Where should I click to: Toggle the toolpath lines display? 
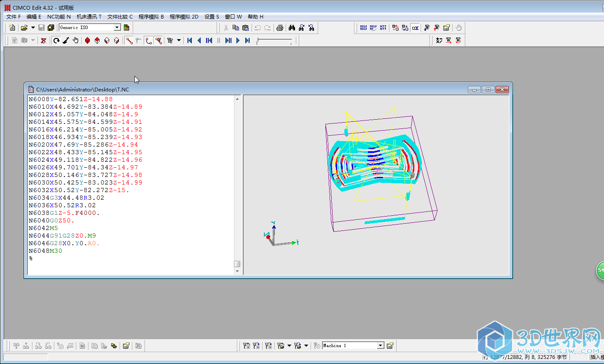pos(129,40)
